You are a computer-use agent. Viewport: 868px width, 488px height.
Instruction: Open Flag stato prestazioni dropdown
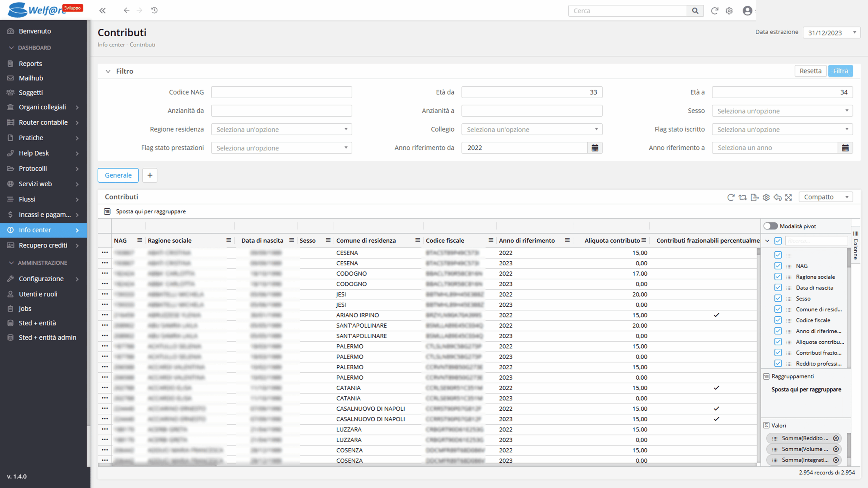(281, 148)
